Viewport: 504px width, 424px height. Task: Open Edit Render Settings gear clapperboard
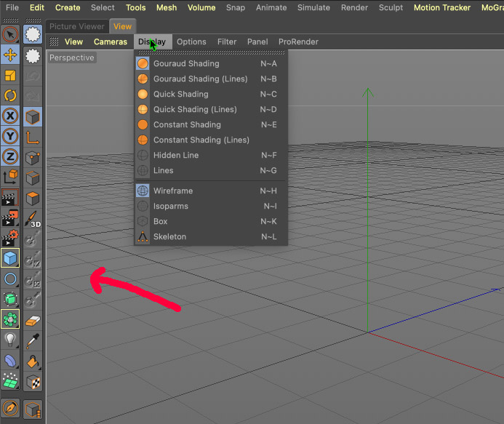(x=10, y=238)
